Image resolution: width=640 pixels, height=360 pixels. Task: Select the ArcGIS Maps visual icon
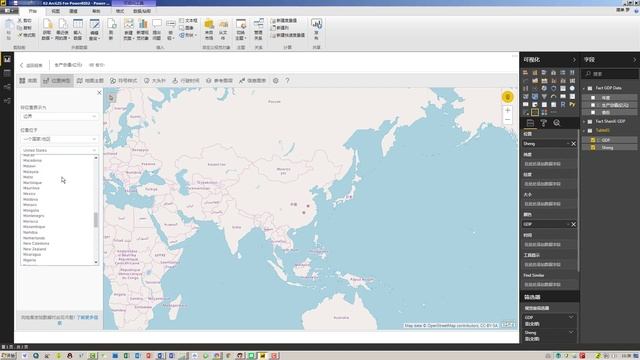point(535,112)
